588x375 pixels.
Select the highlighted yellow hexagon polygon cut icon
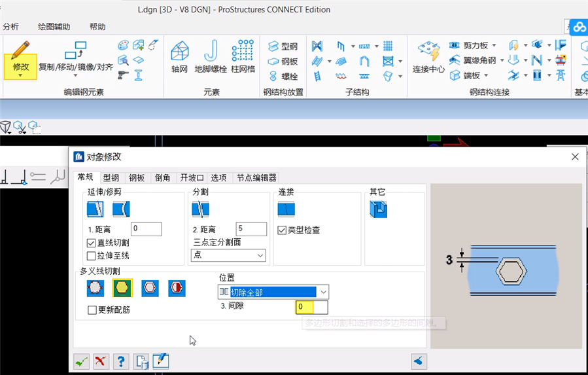[x=122, y=288]
